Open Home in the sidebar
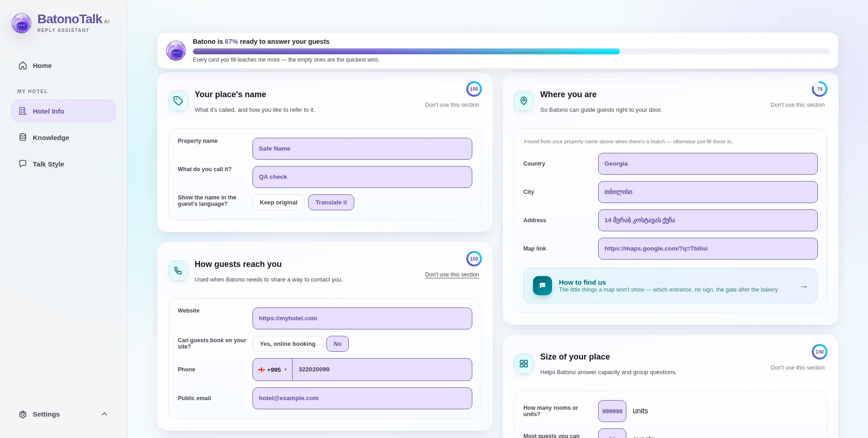The width and height of the screenshot is (868, 438). 63,66
